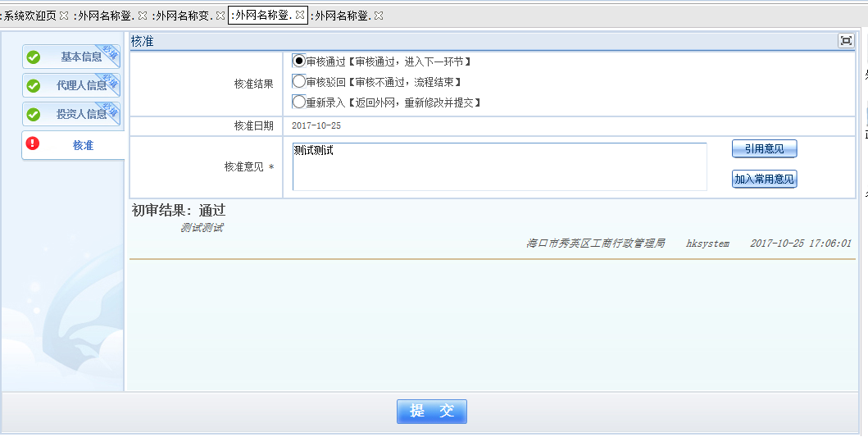Click italic 测试测试 comment under 初审结果
The height and width of the screenshot is (437, 868).
click(202, 228)
